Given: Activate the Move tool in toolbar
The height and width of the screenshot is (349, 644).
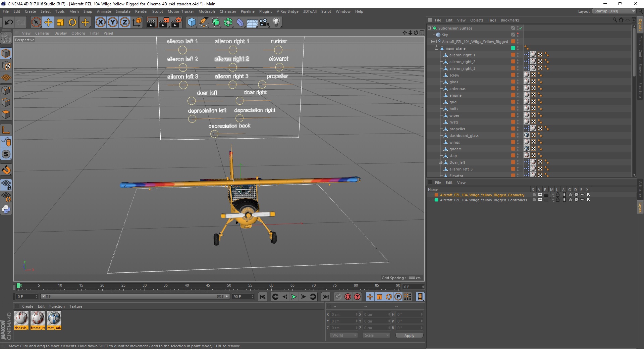Looking at the screenshot, I should pos(48,22).
